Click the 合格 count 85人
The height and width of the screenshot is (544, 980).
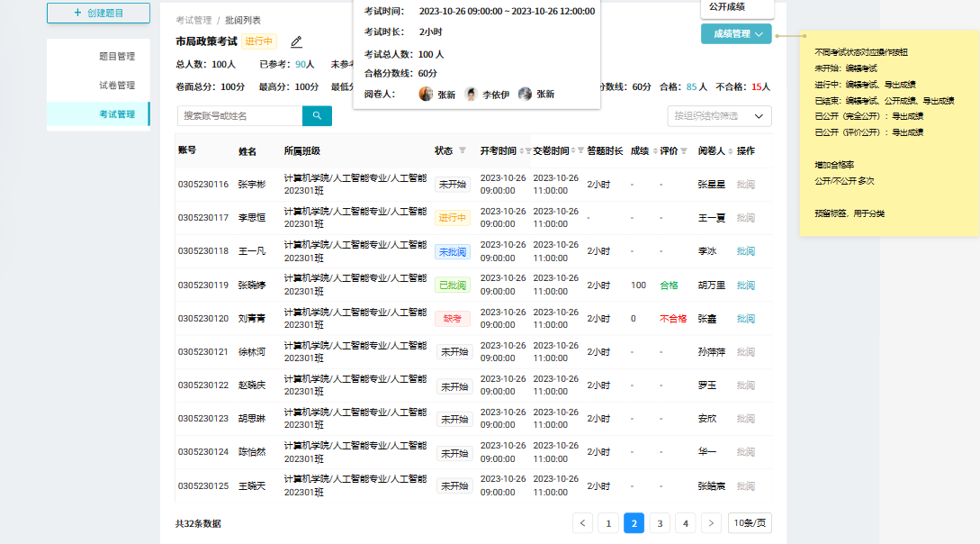[x=697, y=87]
